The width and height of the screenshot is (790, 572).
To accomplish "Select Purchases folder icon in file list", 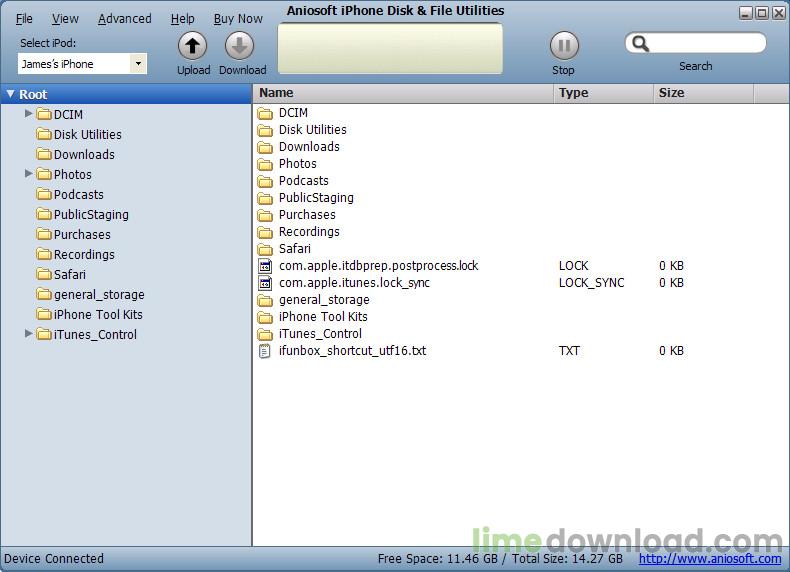I will [x=265, y=215].
